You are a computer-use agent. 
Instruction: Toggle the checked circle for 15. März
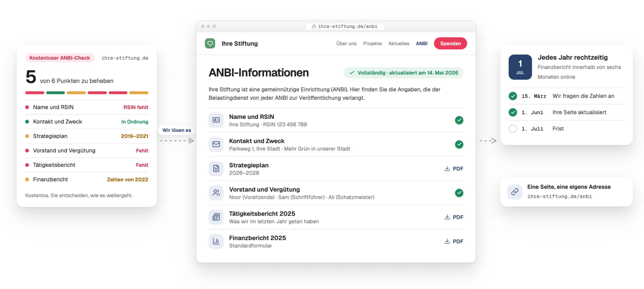coord(513,96)
